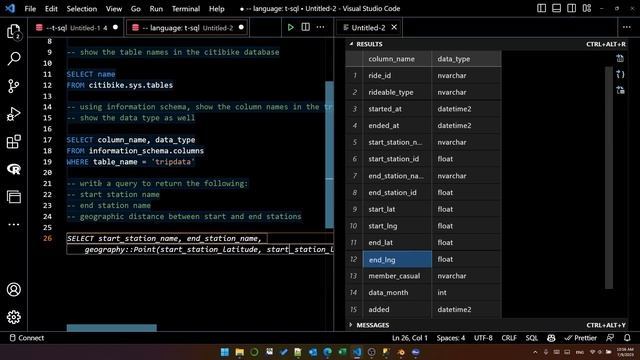Image resolution: width=640 pixels, height=360 pixels.
Task: Select the data_month cell
Action: pos(397,293)
